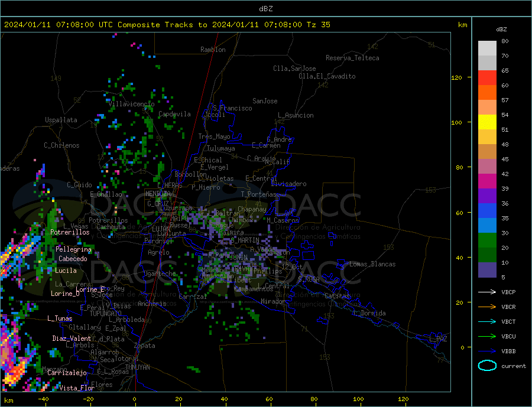532x407 pixels.
Task: Select the T_Porteñas map label
Action: (x=259, y=194)
